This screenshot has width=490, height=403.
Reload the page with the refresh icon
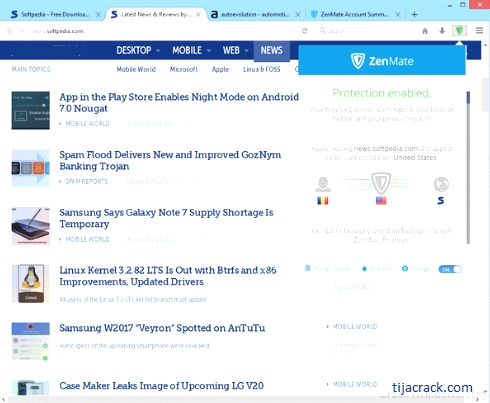tap(304, 31)
